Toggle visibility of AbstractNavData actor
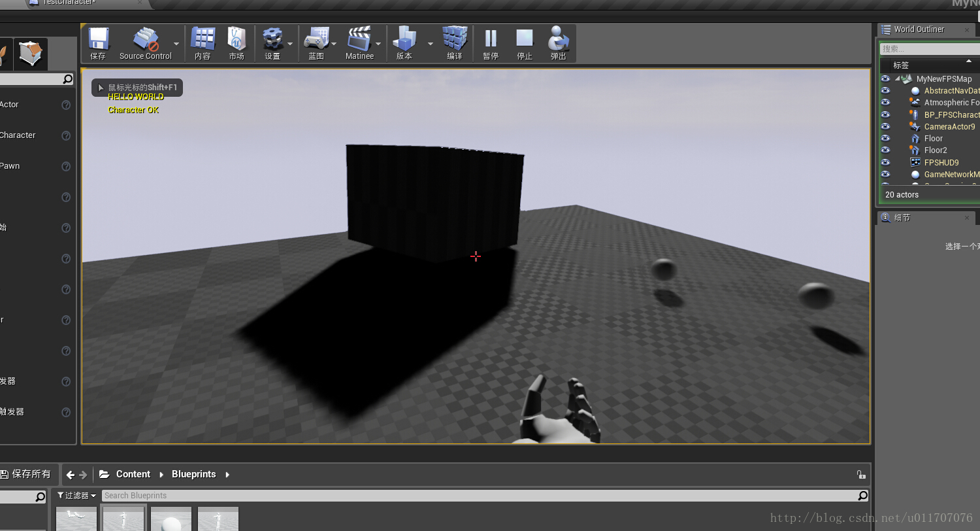The image size is (980, 531). [x=885, y=90]
